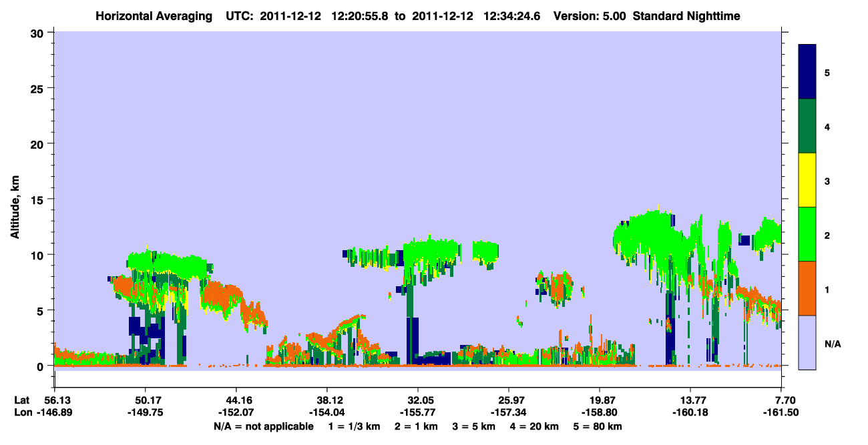The width and height of the screenshot is (868, 445).
Task: Click the 30 tick label on altitude axis
Action: point(39,33)
